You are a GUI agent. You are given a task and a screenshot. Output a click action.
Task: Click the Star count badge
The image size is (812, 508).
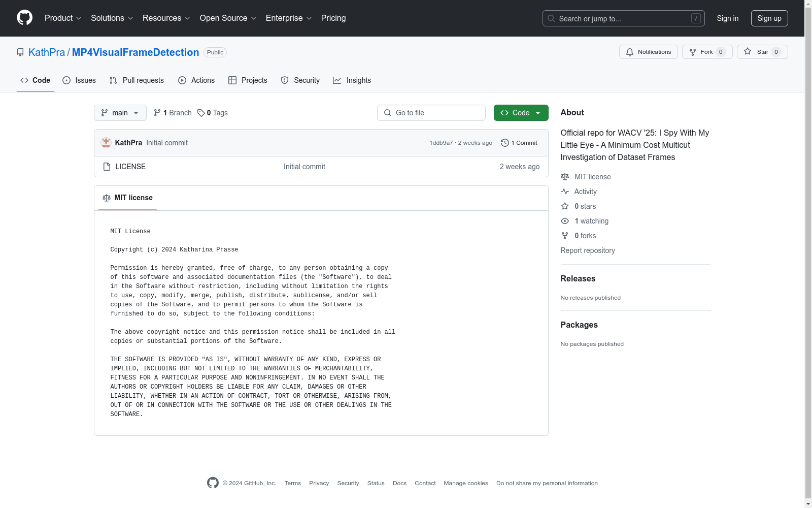tap(776, 52)
